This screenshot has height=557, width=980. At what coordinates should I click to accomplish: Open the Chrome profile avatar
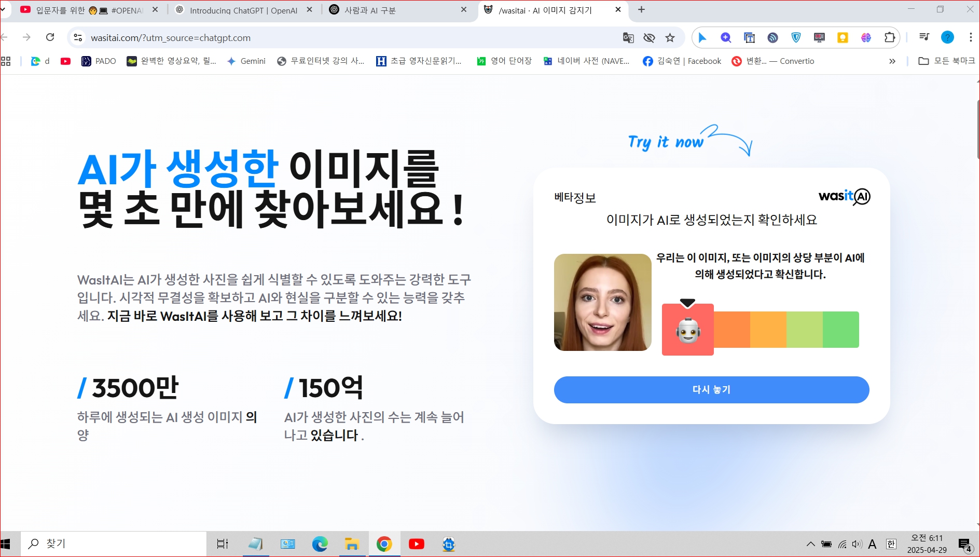tap(947, 37)
